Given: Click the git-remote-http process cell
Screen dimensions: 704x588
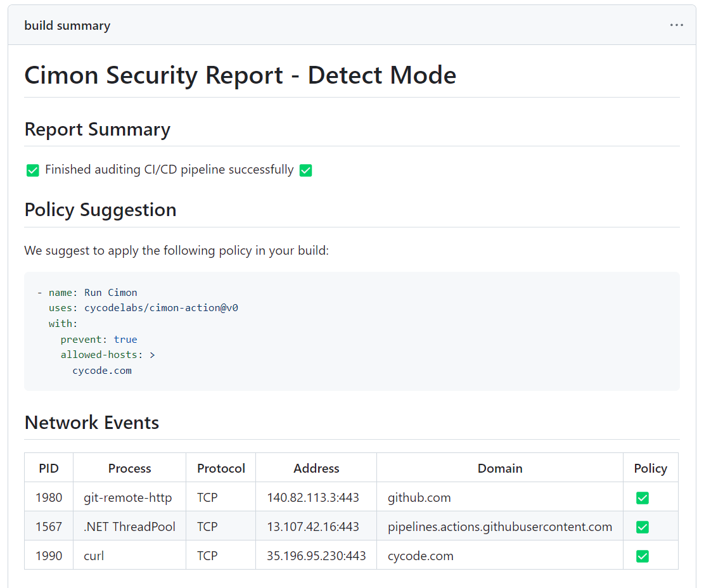Looking at the screenshot, I should tap(127, 498).
